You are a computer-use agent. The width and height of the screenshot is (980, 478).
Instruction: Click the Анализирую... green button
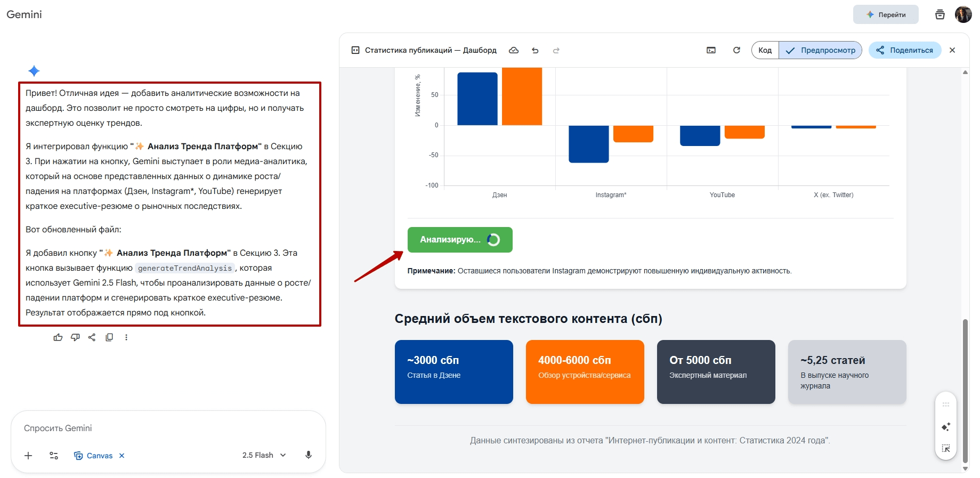[x=460, y=240]
